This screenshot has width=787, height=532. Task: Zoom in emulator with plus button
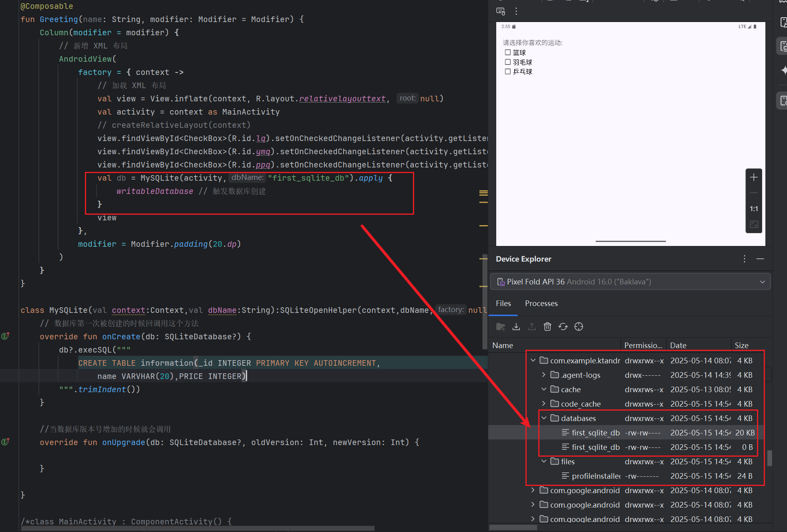754,177
